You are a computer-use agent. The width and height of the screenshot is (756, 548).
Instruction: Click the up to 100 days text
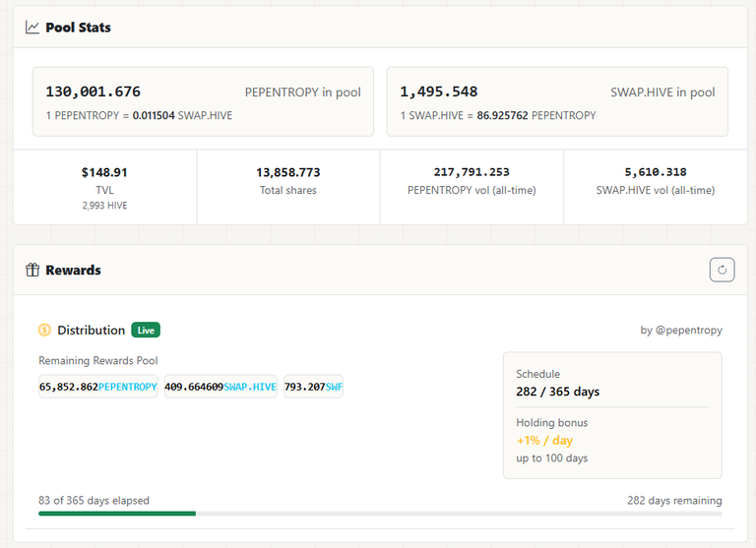(x=552, y=457)
